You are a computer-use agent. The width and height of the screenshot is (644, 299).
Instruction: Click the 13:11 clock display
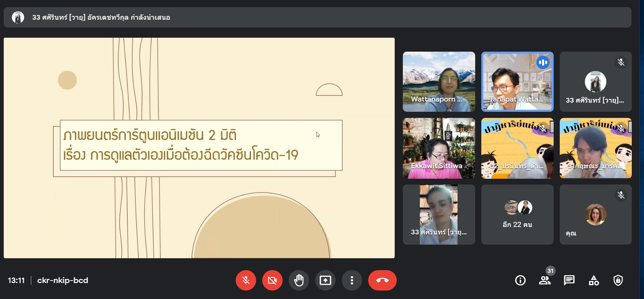16,280
